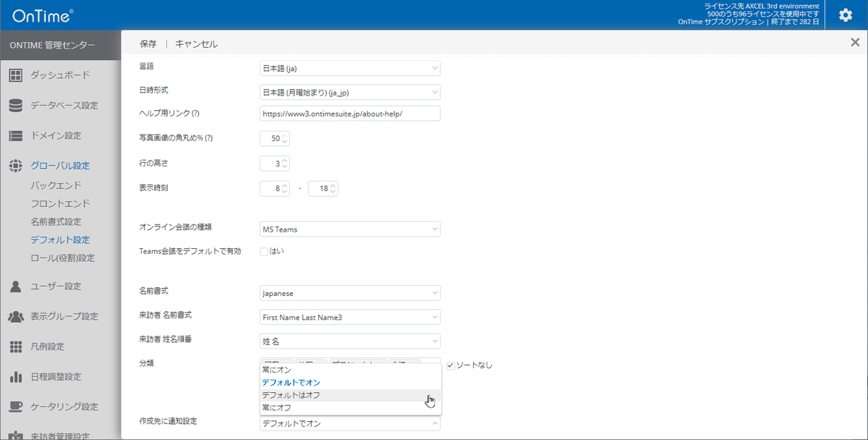The image size is (868, 440).
Task: Click the legend settings grid icon
Action: [15, 347]
